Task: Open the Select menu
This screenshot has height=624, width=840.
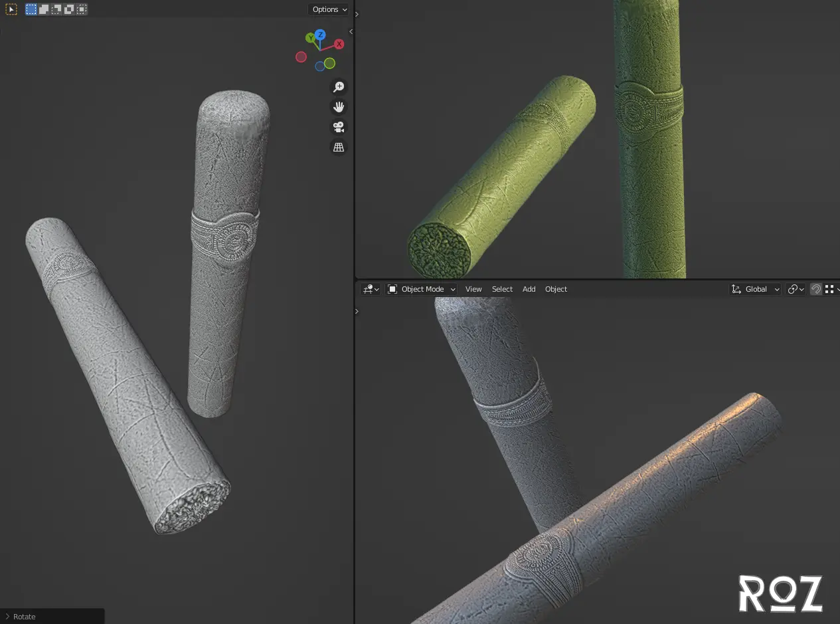Action: click(x=502, y=289)
